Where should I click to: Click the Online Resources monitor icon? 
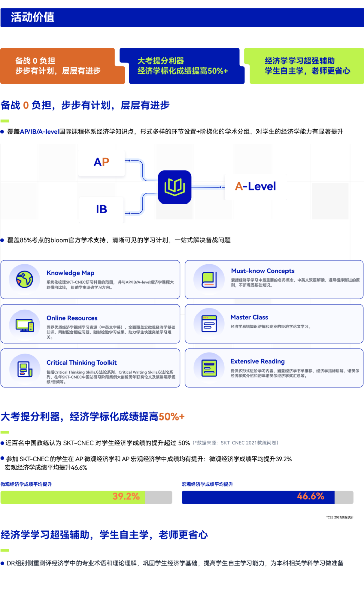tap(25, 325)
